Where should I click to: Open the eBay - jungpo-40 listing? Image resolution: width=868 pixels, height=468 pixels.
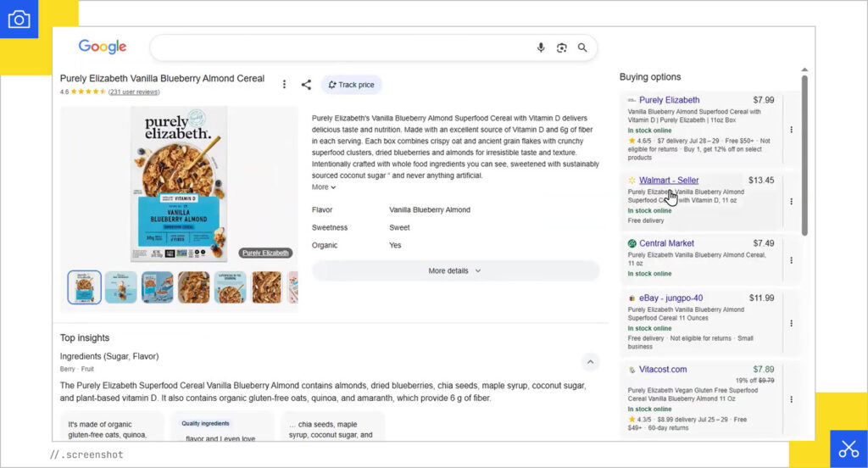[x=670, y=298]
